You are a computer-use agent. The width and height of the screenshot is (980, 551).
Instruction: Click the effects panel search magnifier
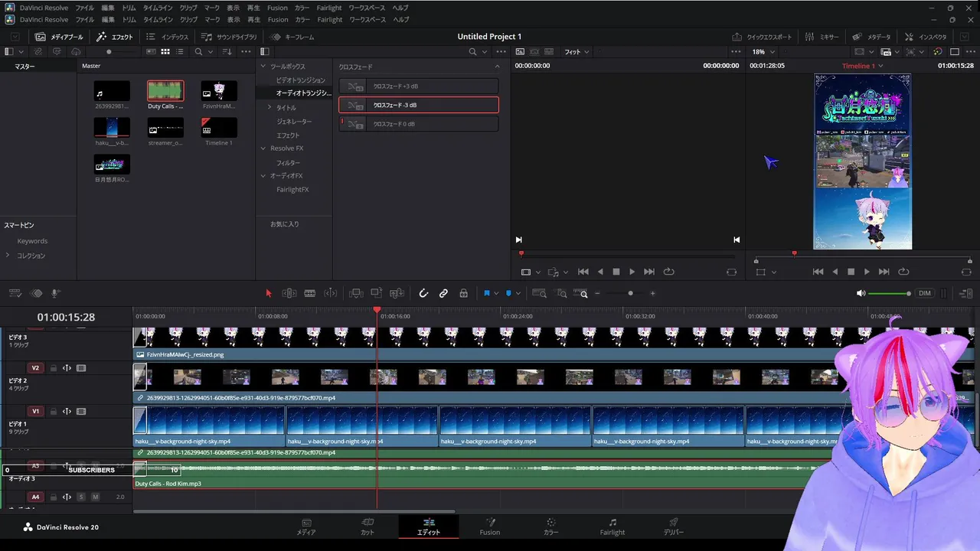click(x=473, y=51)
